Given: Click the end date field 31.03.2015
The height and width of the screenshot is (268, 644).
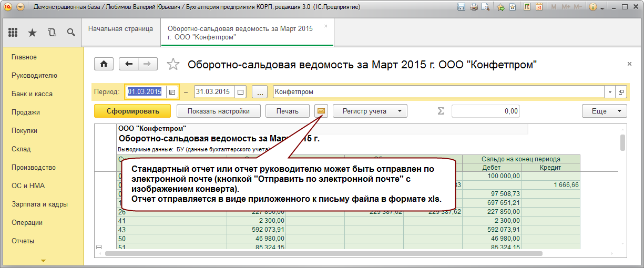Looking at the screenshot, I should click(220, 91).
